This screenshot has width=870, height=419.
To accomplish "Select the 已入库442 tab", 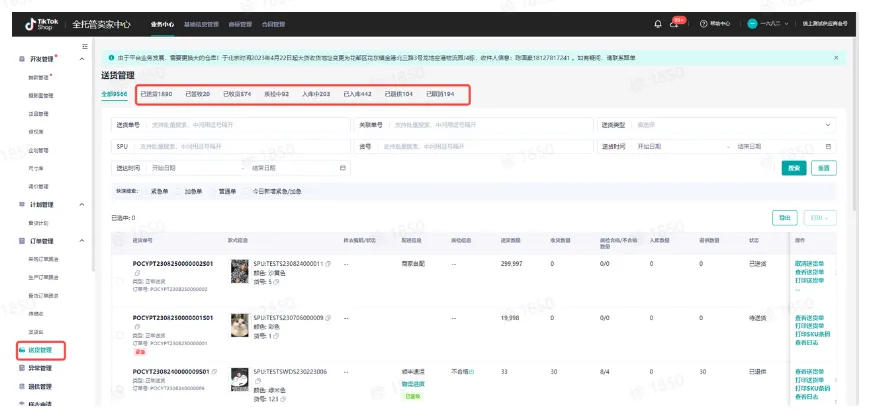I will pyautogui.click(x=357, y=94).
